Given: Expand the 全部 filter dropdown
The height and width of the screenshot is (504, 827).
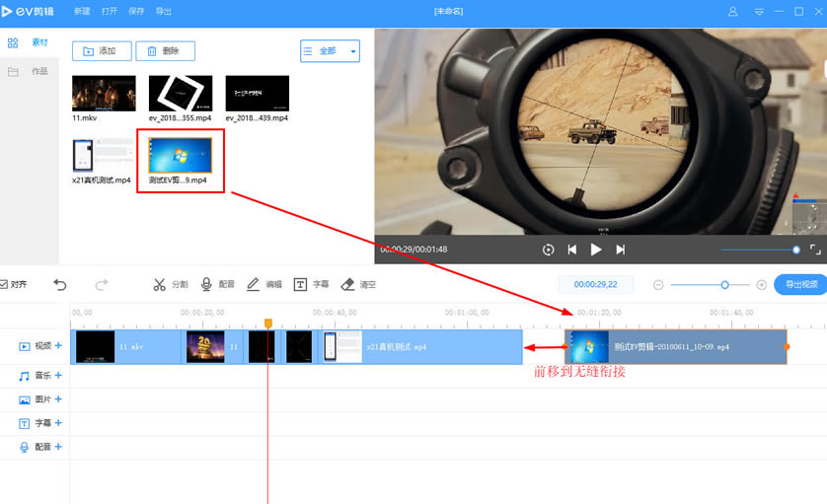Looking at the screenshot, I should coord(330,50).
